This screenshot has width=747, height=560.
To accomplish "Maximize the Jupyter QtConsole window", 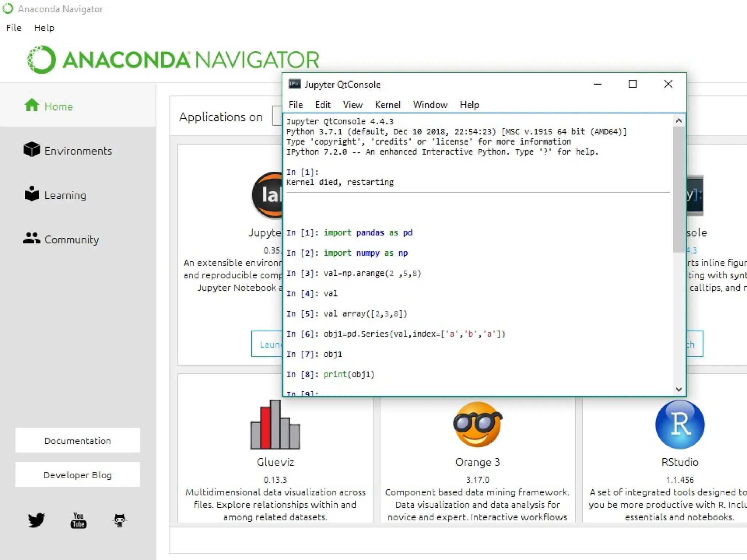I will [x=632, y=84].
